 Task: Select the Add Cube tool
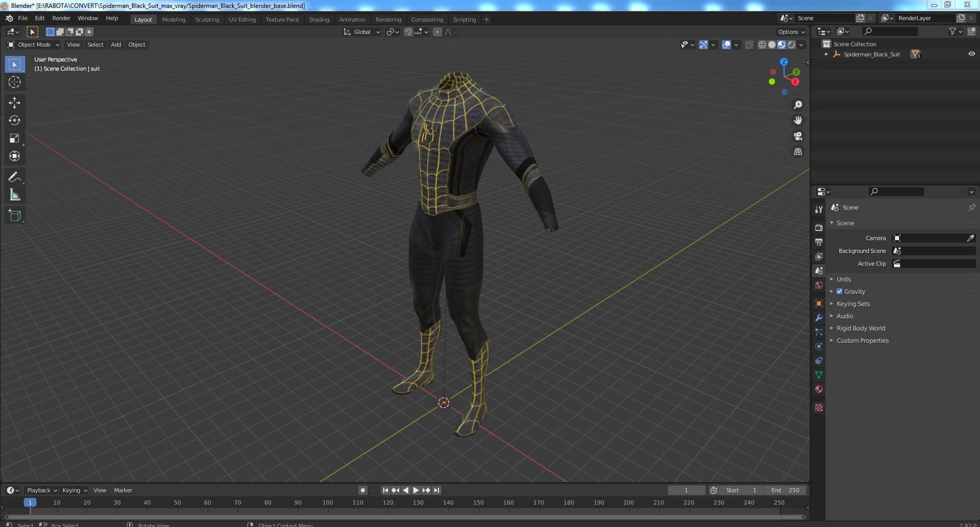pyautogui.click(x=14, y=215)
